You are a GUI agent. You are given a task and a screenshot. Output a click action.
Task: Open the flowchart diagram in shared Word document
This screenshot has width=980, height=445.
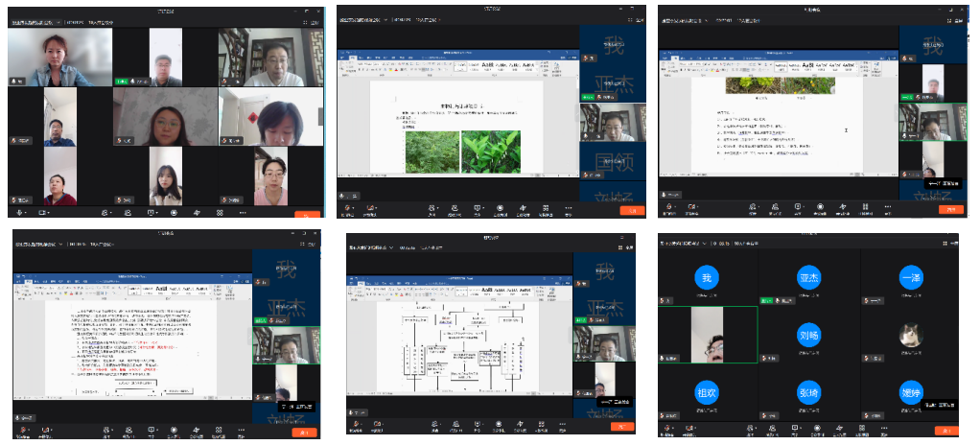[468, 352]
